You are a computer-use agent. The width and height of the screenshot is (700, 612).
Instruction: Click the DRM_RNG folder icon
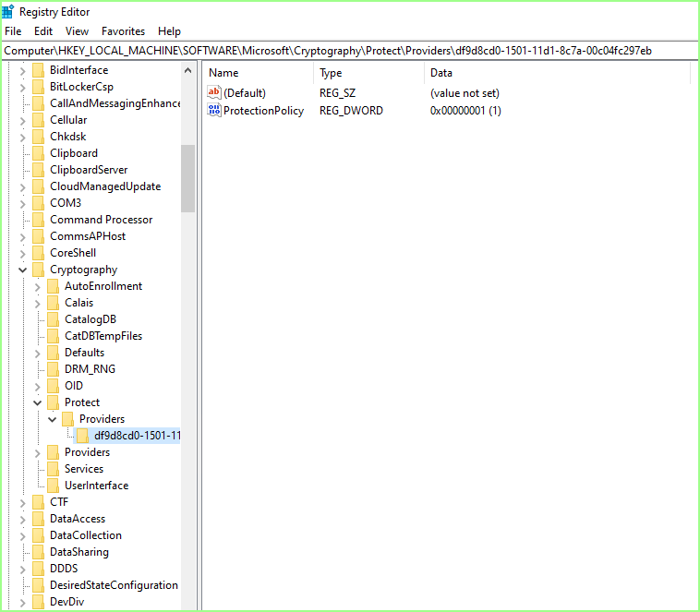[54, 369]
